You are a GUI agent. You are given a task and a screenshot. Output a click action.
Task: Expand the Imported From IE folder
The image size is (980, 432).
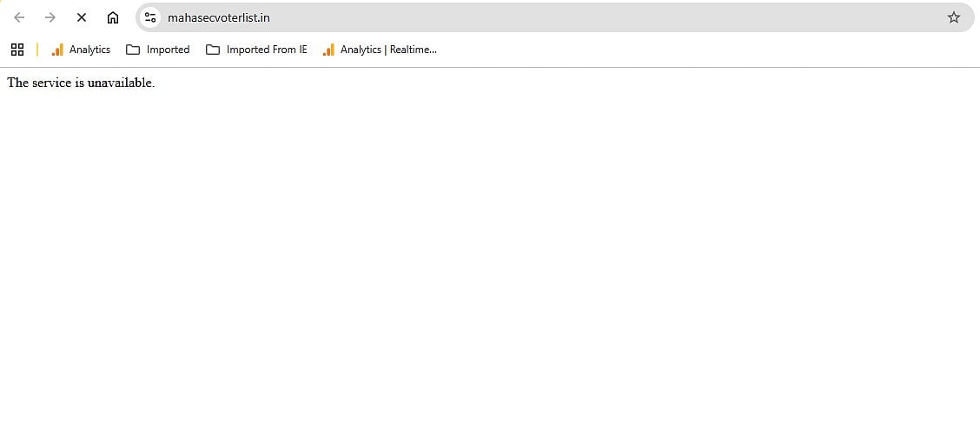[x=267, y=50]
